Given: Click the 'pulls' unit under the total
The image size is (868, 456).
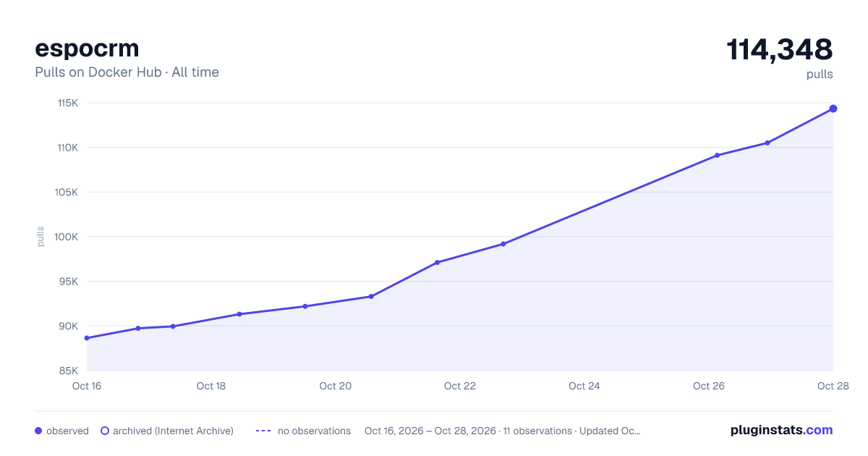Looking at the screenshot, I should (820, 74).
